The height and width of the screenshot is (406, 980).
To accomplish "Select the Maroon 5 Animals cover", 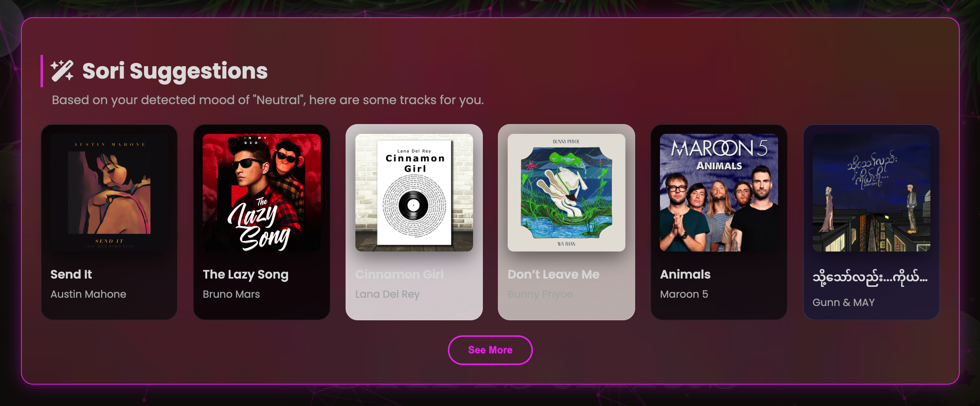I will [x=719, y=192].
